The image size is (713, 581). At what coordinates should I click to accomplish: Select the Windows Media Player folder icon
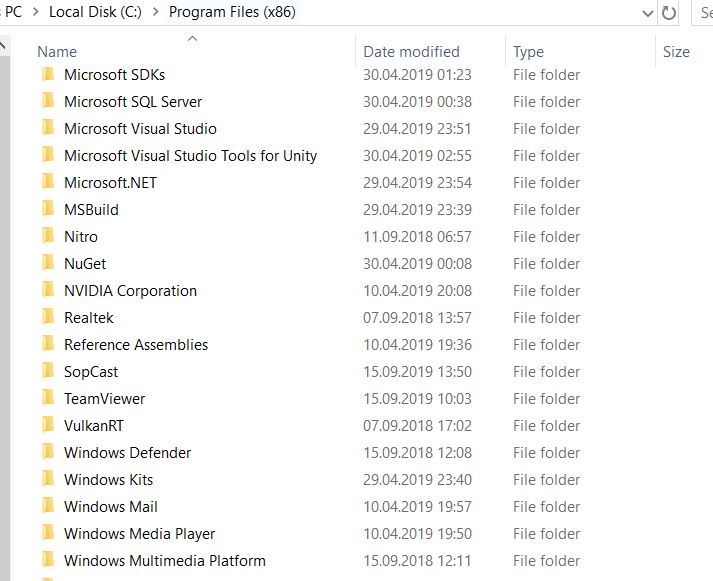click(48, 533)
